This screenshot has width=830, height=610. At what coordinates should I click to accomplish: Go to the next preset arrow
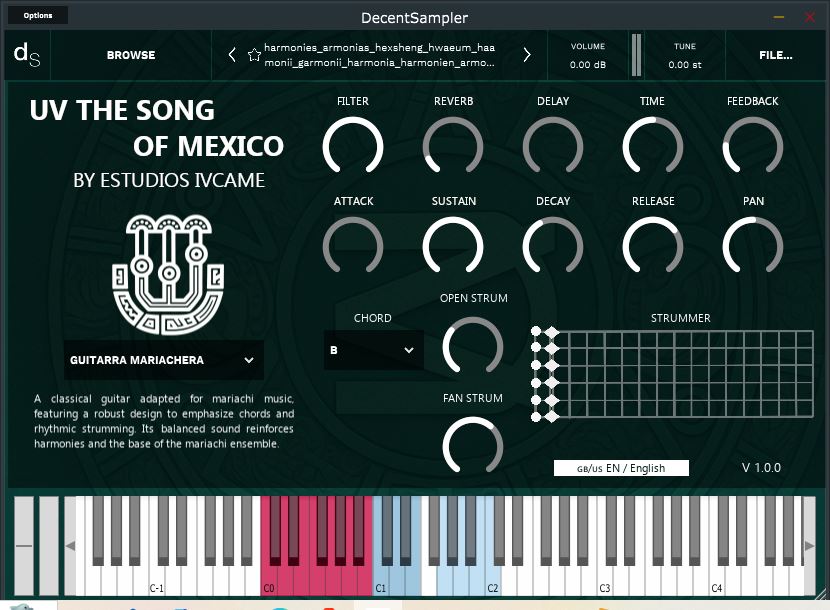click(x=527, y=55)
